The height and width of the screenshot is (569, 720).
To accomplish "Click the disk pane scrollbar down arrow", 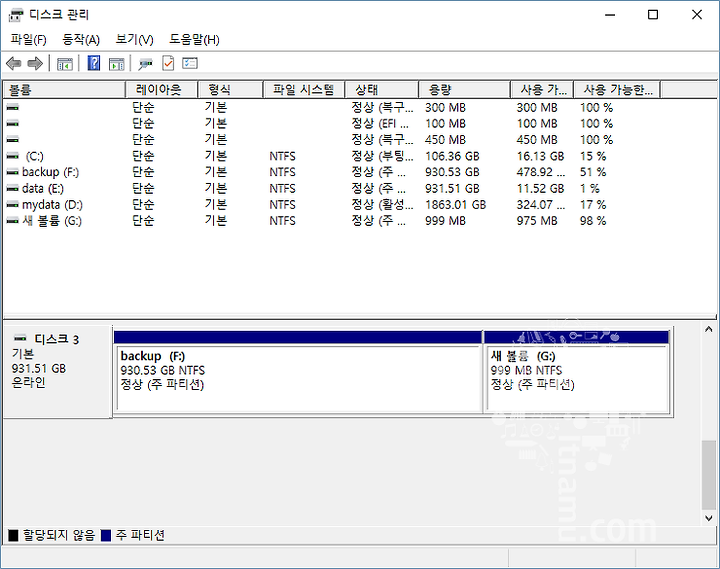I will (709, 518).
